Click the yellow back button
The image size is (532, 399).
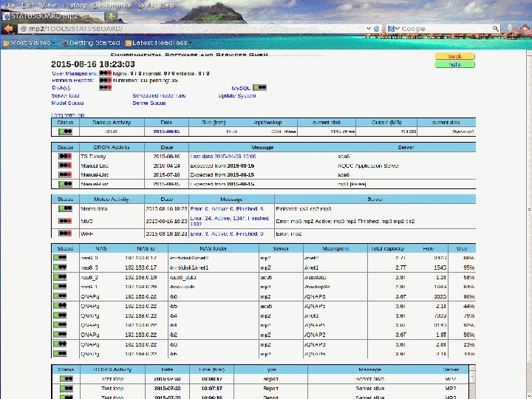coord(454,56)
